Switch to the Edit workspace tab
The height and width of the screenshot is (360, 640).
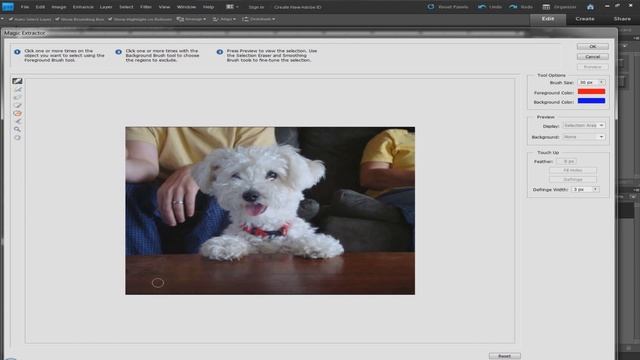tap(548, 19)
